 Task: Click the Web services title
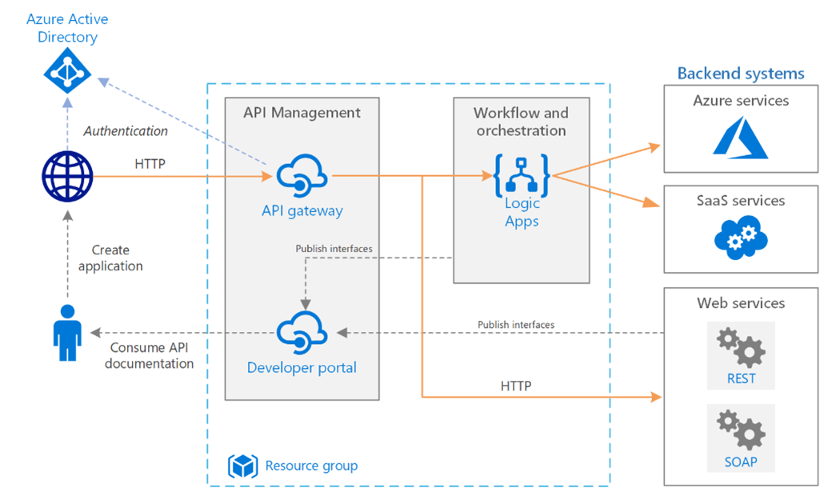point(741,303)
